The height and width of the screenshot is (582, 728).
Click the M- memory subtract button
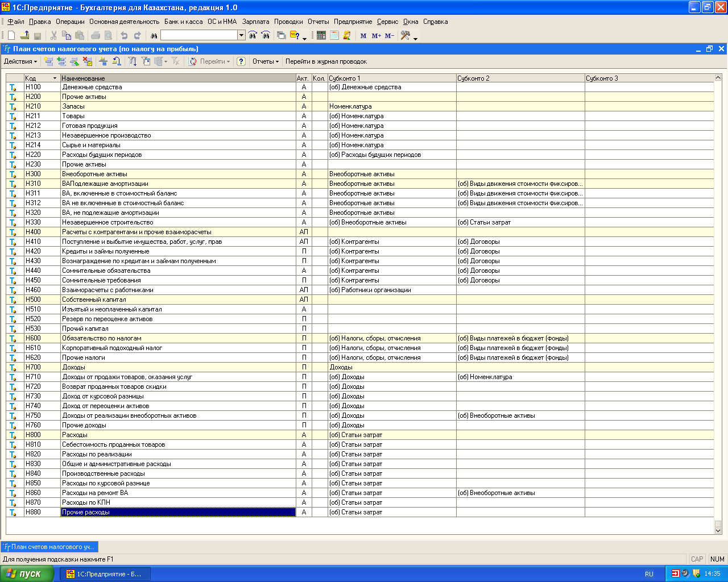pyautogui.click(x=389, y=35)
